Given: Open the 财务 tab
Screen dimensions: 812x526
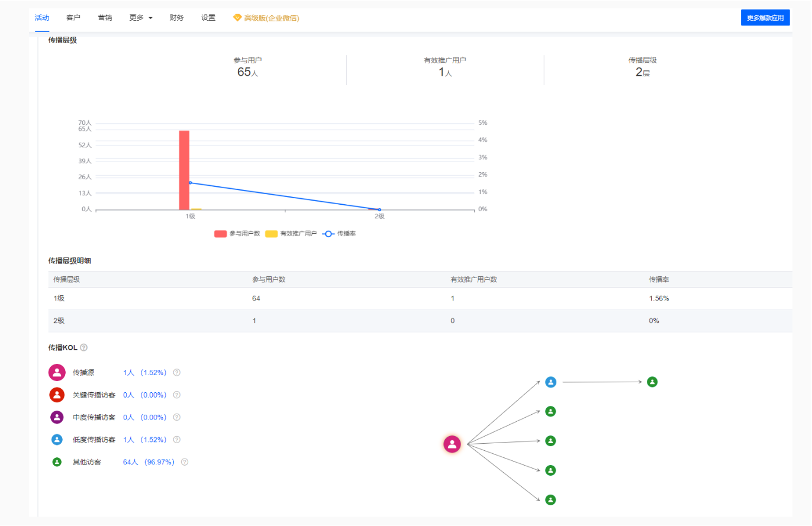Looking at the screenshot, I should [x=176, y=18].
